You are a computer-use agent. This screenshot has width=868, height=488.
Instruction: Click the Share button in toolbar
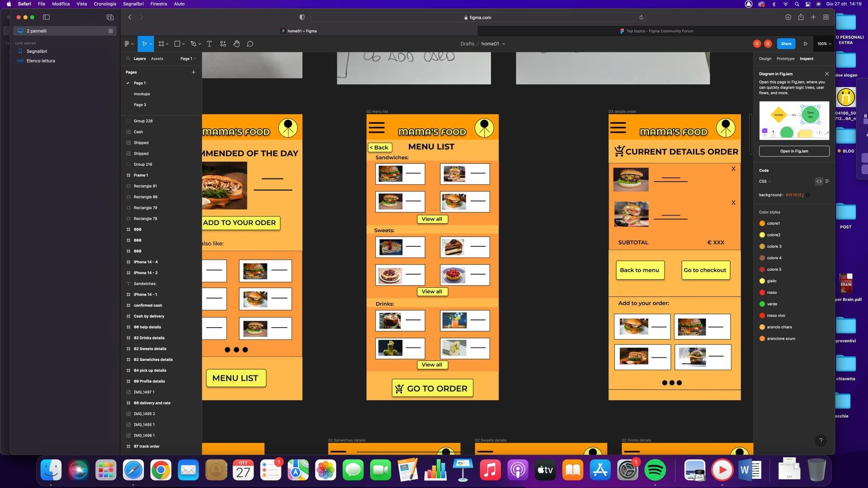(786, 43)
